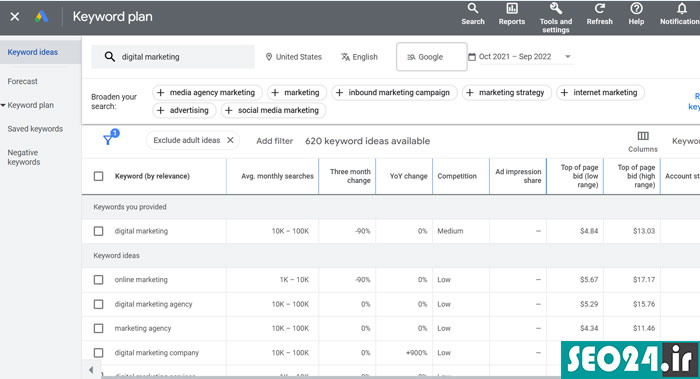Check the digital marketing company checkbox
This screenshot has height=379, width=700.
pyautogui.click(x=99, y=353)
